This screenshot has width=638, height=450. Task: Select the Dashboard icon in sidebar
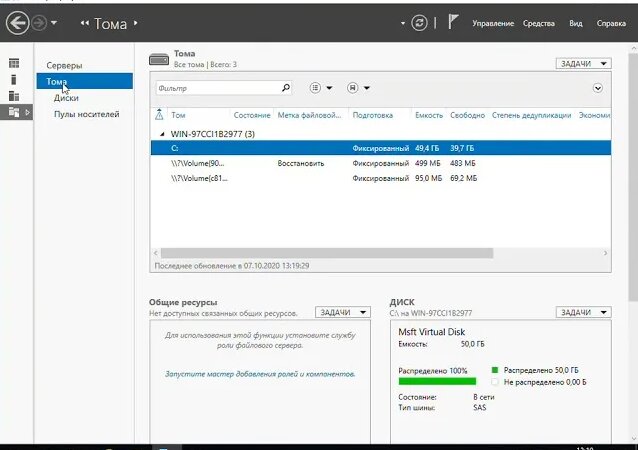point(14,63)
